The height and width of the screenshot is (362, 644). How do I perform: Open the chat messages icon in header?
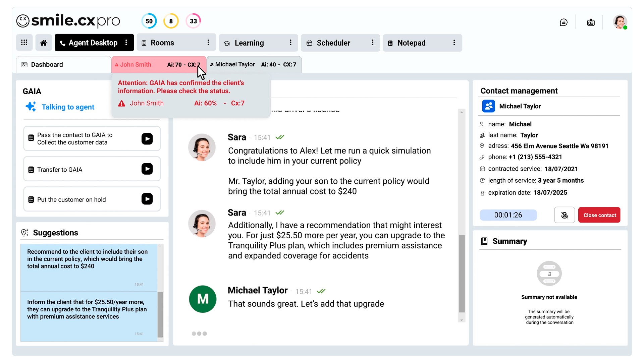coord(563,22)
